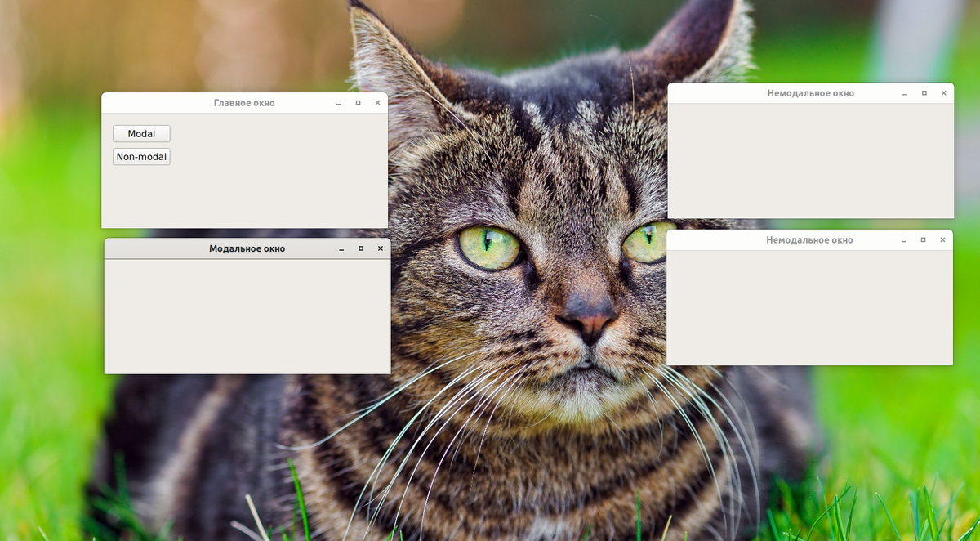The width and height of the screenshot is (980, 541).
Task: Close the Модальное окно window
Action: coord(381,248)
